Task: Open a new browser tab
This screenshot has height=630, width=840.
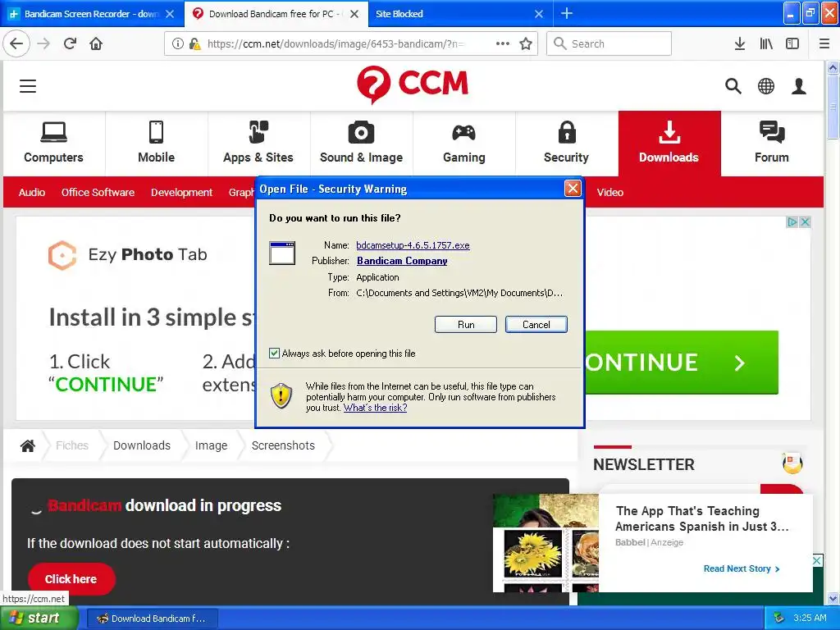Action: click(x=567, y=13)
